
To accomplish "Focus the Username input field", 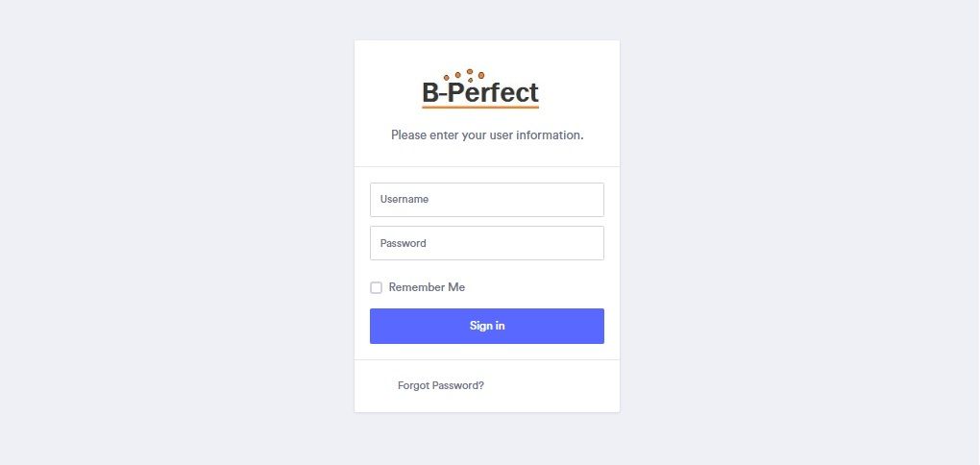I will tap(486, 200).
